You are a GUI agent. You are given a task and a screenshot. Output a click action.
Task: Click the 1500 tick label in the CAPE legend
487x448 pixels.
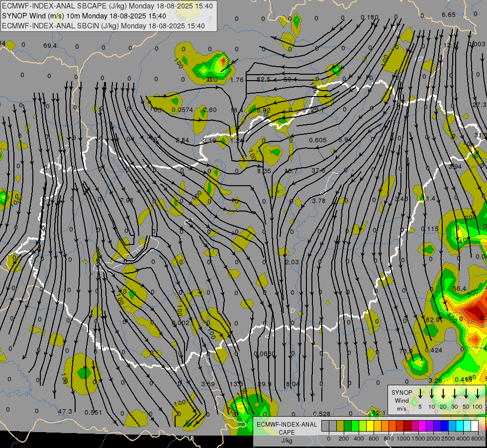[x=418, y=439]
